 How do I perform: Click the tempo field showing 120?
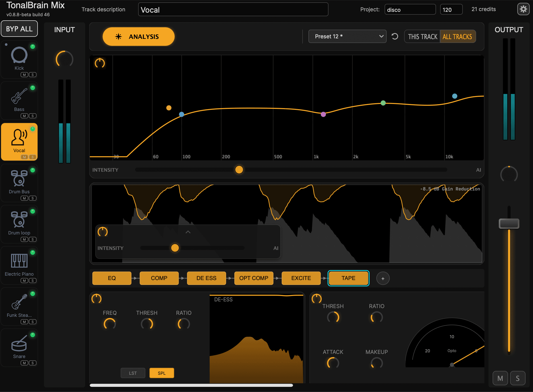pos(451,10)
